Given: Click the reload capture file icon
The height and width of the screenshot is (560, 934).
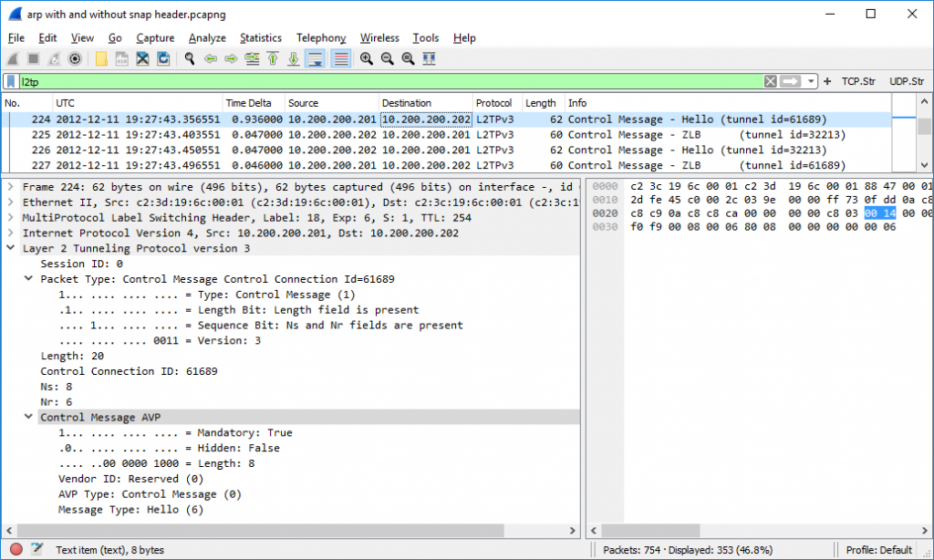Looking at the screenshot, I should (163, 59).
